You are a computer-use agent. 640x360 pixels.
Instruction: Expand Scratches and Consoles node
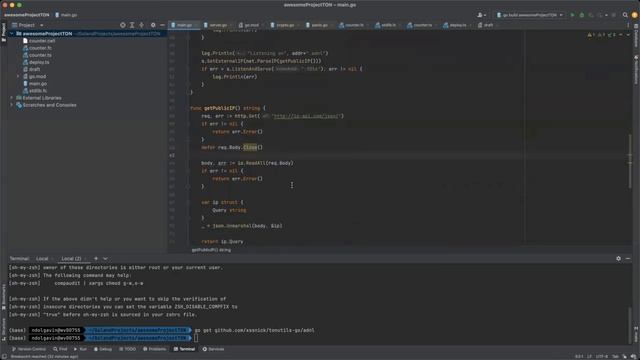(x=12, y=105)
